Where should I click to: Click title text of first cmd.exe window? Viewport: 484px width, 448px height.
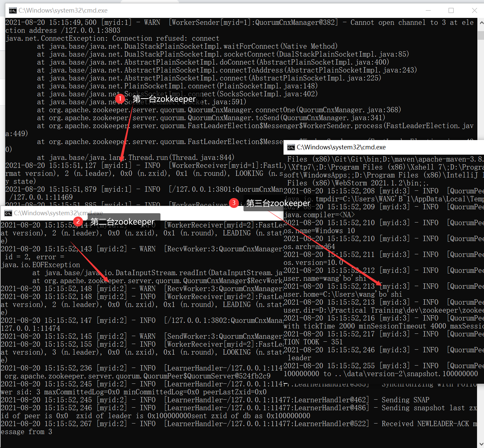pyautogui.click(x=63, y=11)
